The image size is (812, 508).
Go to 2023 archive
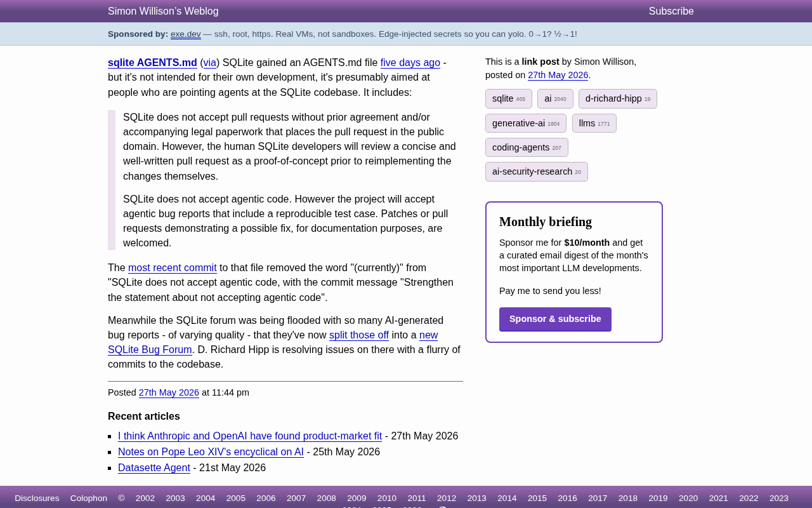click(779, 498)
